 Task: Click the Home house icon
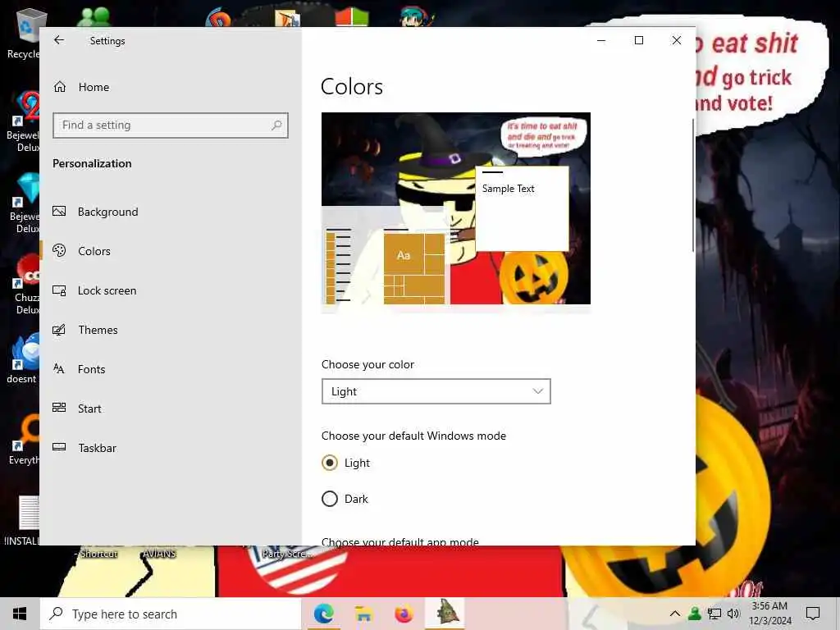60,87
